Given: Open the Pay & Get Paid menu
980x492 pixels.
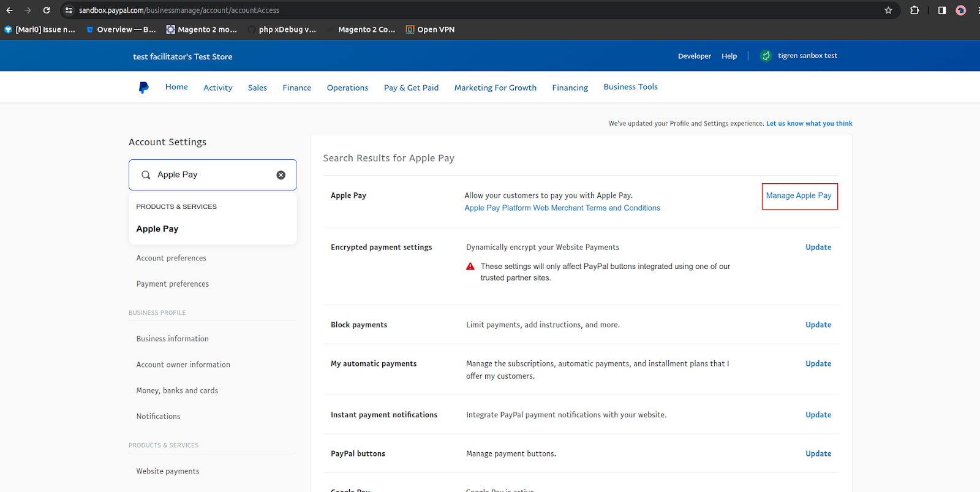Looking at the screenshot, I should click(x=411, y=88).
